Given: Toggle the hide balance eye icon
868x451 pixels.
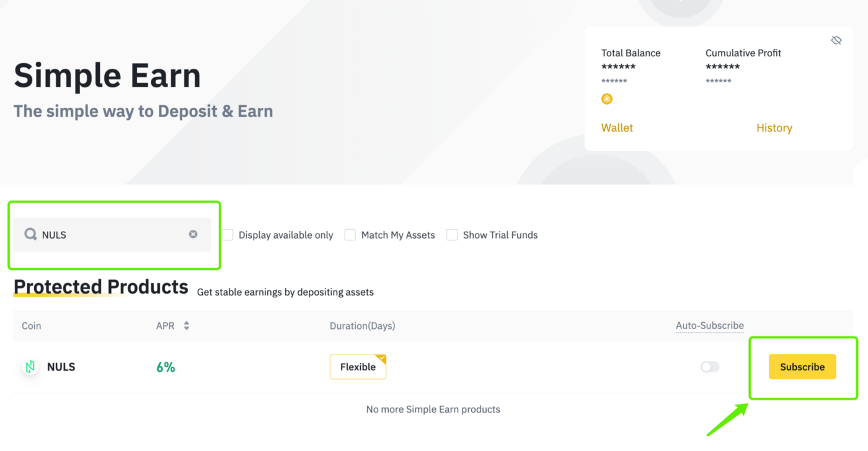Looking at the screenshot, I should coord(836,40).
